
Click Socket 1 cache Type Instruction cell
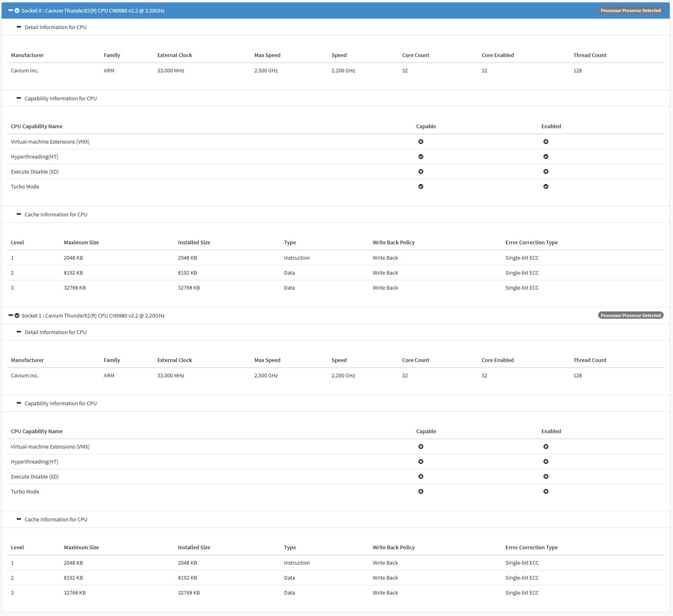pyautogui.click(x=297, y=563)
